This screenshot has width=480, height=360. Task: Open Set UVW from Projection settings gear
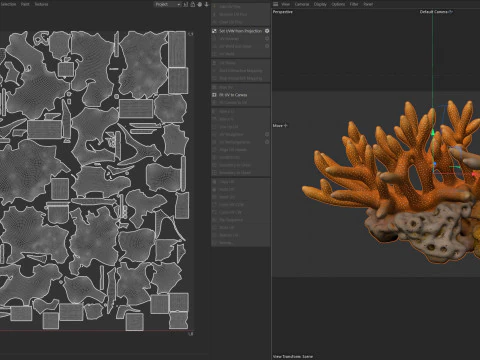coord(267,31)
